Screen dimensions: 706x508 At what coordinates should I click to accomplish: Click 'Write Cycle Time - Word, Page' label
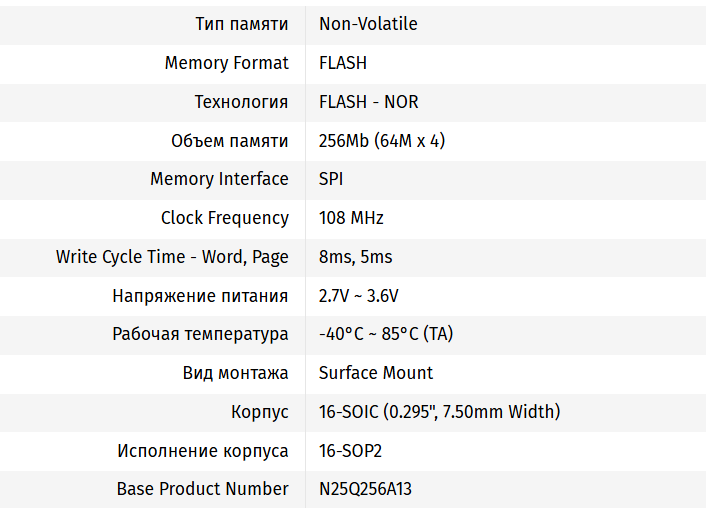click(172, 257)
